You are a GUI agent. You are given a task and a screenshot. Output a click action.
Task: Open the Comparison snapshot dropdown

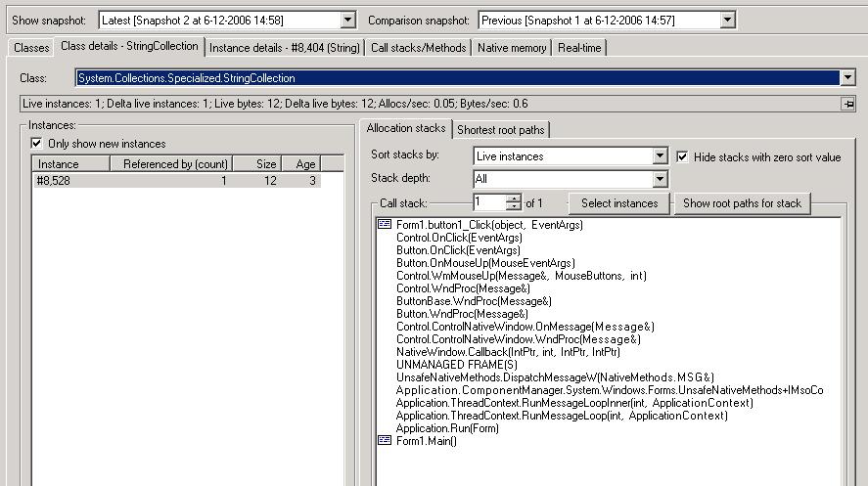click(727, 21)
